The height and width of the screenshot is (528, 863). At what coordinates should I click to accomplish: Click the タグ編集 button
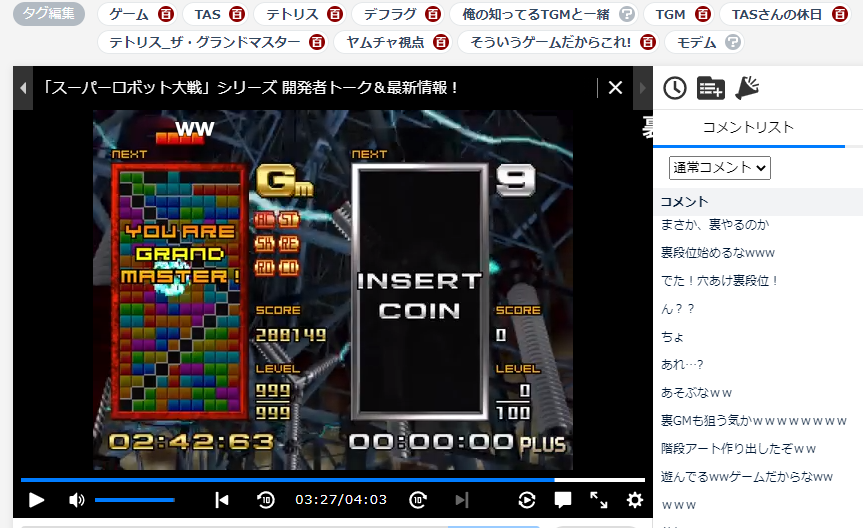49,14
